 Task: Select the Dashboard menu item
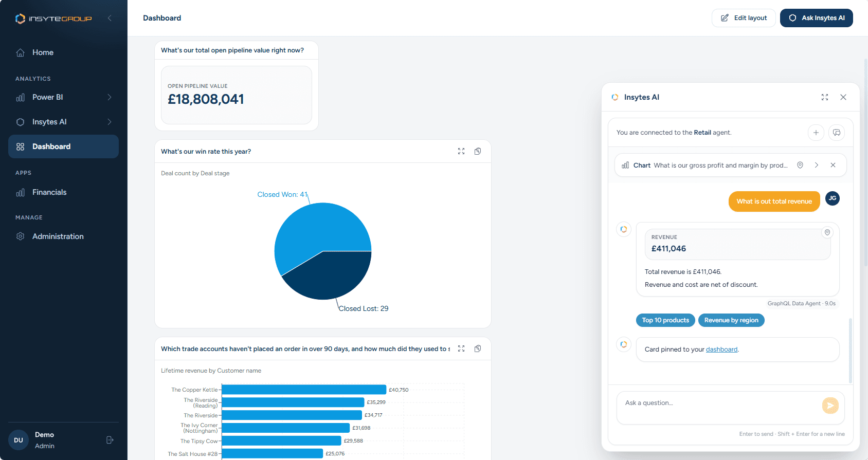(63, 146)
